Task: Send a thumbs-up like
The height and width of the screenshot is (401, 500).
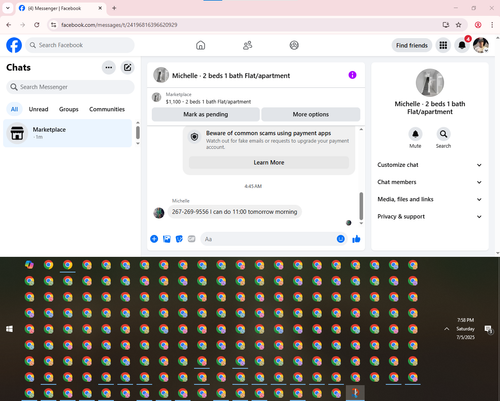Action: [x=356, y=239]
